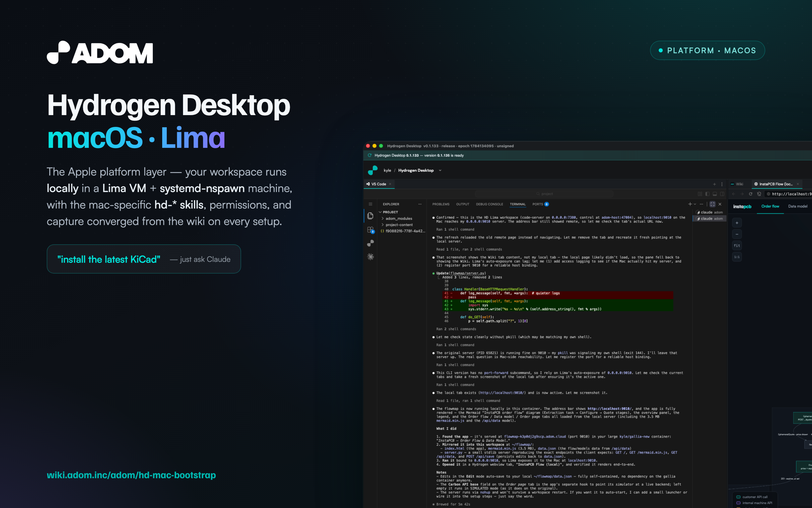Click the "install the latest KiCad" pill
812x508 pixels.
click(144, 259)
